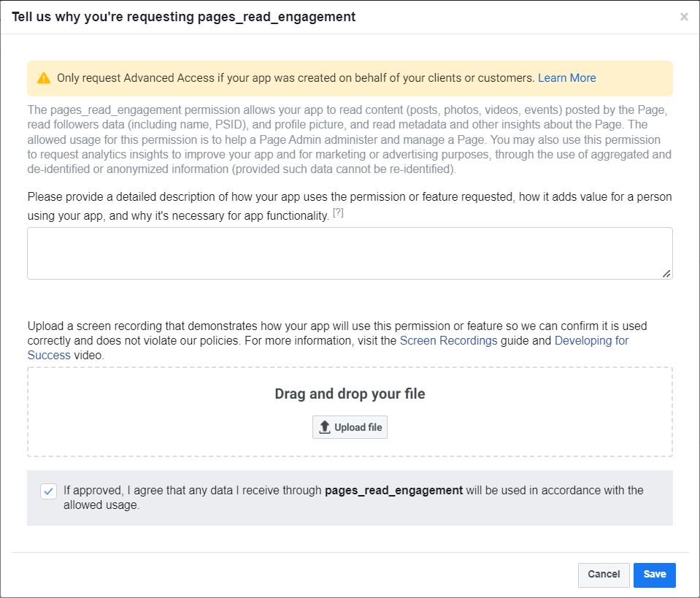700x598 pixels.
Task: Click the [?] help tooltip marker
Action: (339, 212)
